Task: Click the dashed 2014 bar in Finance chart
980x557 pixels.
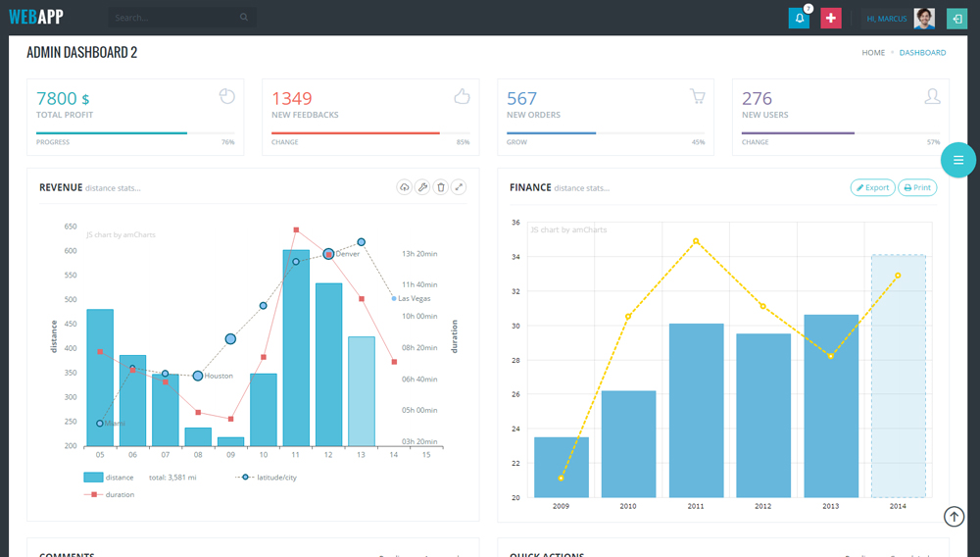Action: pos(898,376)
